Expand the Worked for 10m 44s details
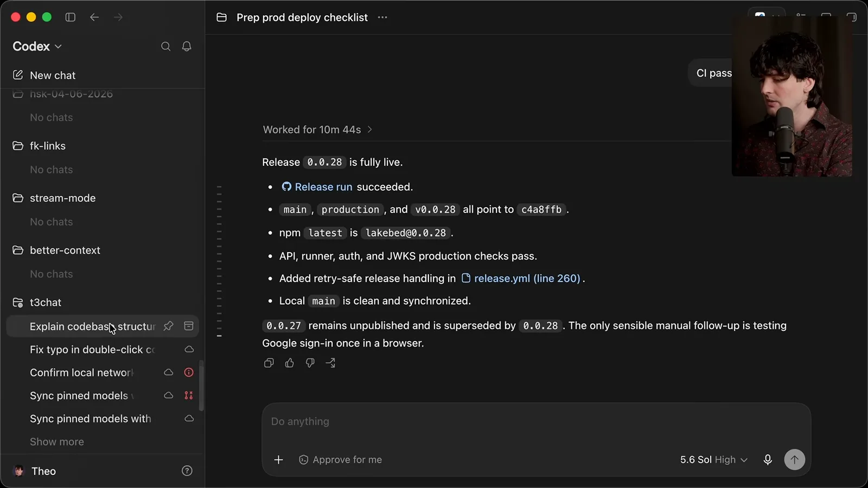 [x=318, y=130]
